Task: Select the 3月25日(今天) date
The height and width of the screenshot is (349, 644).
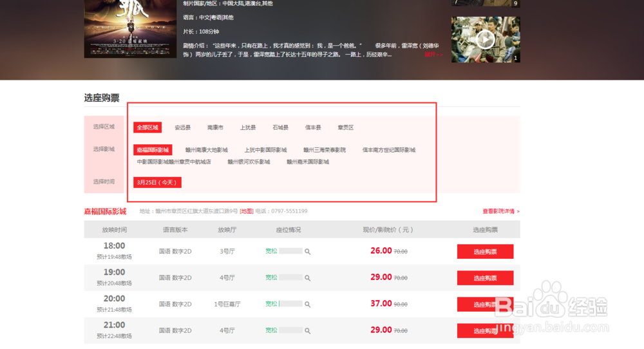Action: pyautogui.click(x=157, y=182)
